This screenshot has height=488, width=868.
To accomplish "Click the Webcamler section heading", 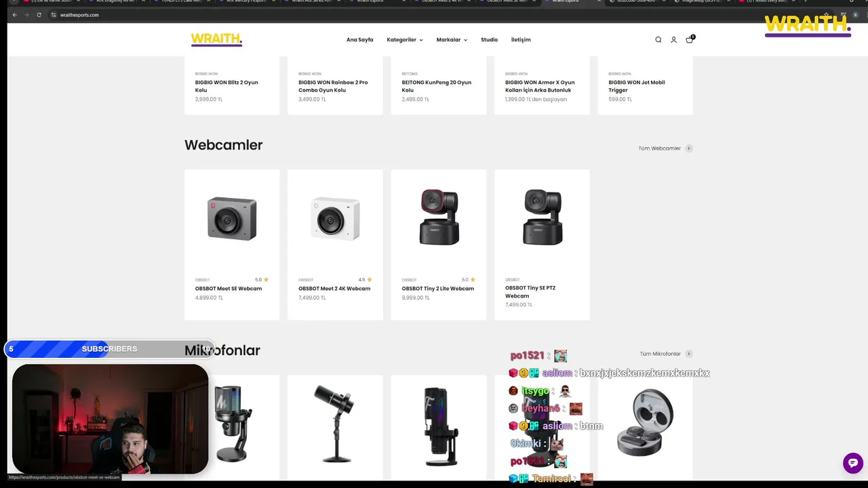I will pyautogui.click(x=223, y=145).
